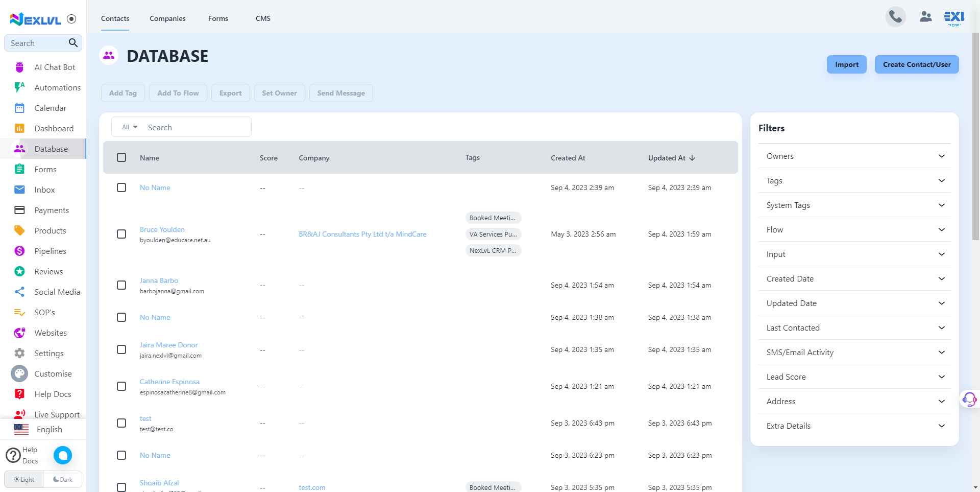Click the US flag language icon
Screen dimensions: 980x492
(x=21, y=429)
